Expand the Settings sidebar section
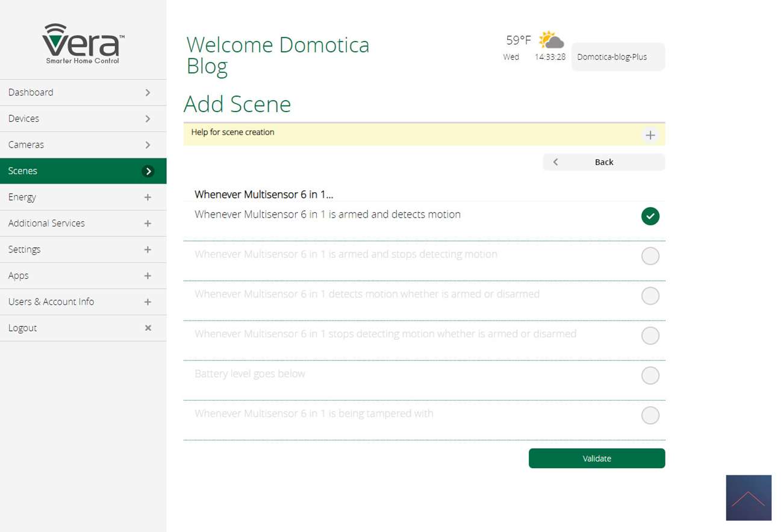This screenshot has width=783, height=532. (x=148, y=249)
